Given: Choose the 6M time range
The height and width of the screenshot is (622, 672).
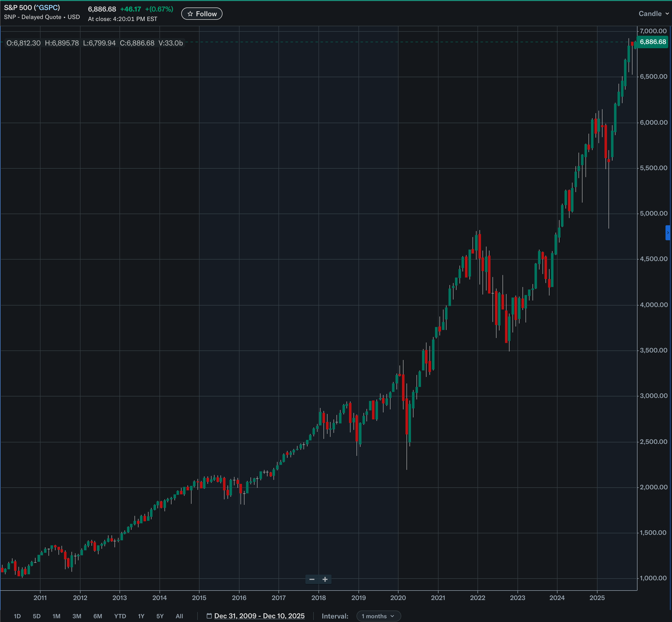Looking at the screenshot, I should click(98, 616).
